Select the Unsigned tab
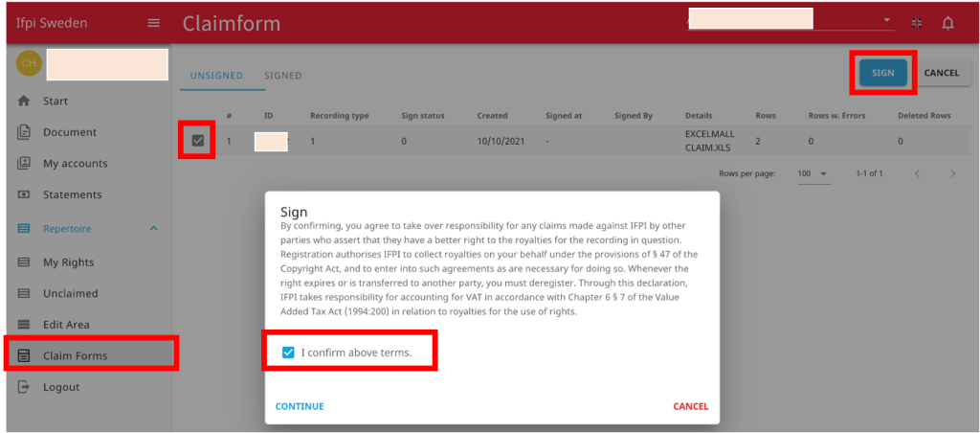Image resolution: width=980 pixels, height=433 pixels. coord(216,76)
